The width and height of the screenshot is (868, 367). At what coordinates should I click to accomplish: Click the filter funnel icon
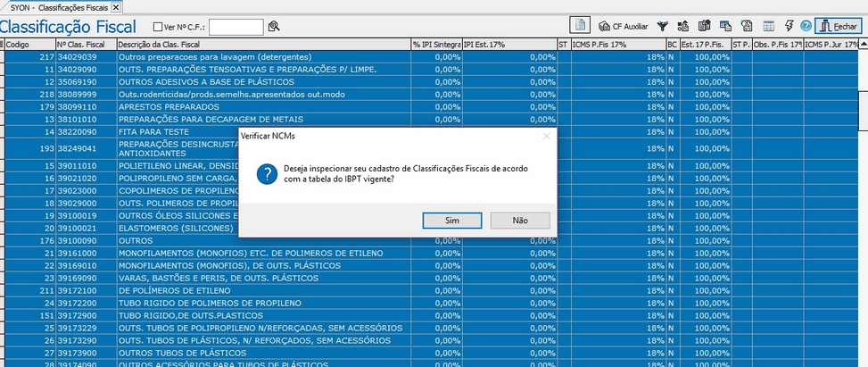(x=663, y=26)
